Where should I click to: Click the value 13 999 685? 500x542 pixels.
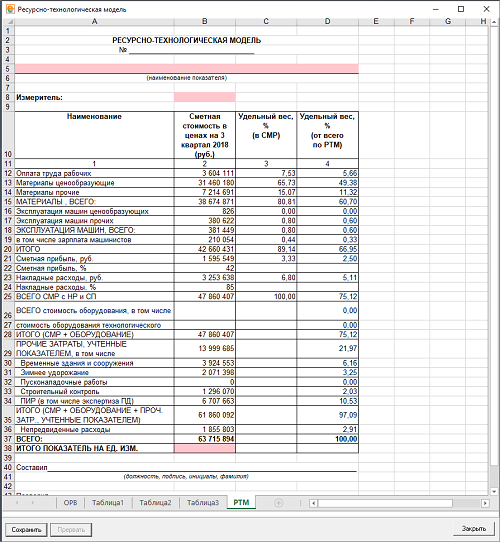(205, 348)
